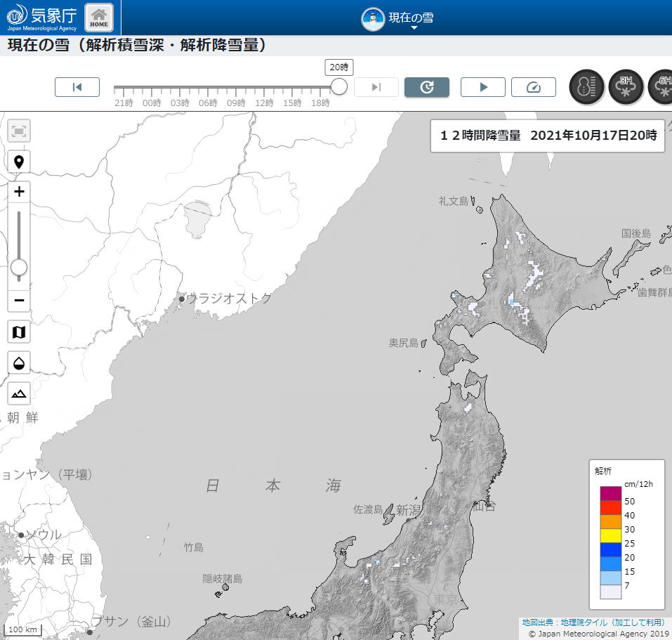Zoom out with the minus button
672x640 pixels.
click(19, 301)
